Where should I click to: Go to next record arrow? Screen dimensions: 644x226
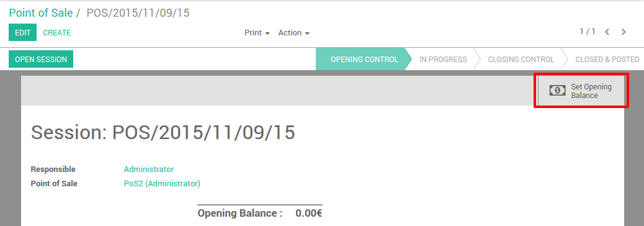tap(624, 32)
